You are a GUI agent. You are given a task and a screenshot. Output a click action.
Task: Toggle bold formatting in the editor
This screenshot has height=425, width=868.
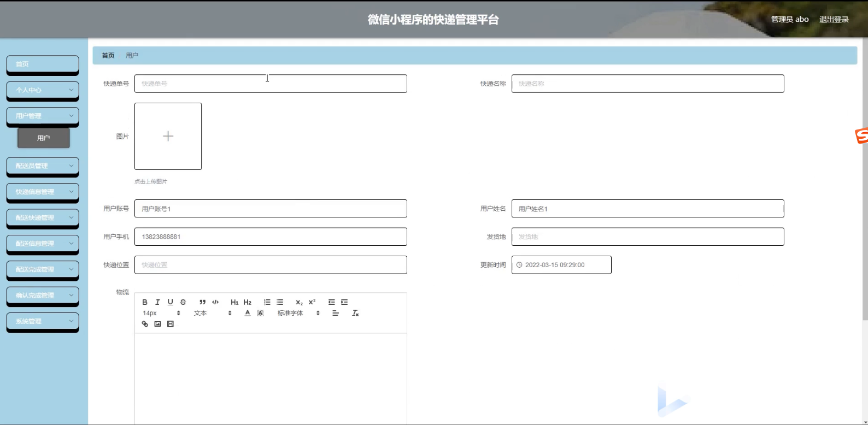(145, 302)
